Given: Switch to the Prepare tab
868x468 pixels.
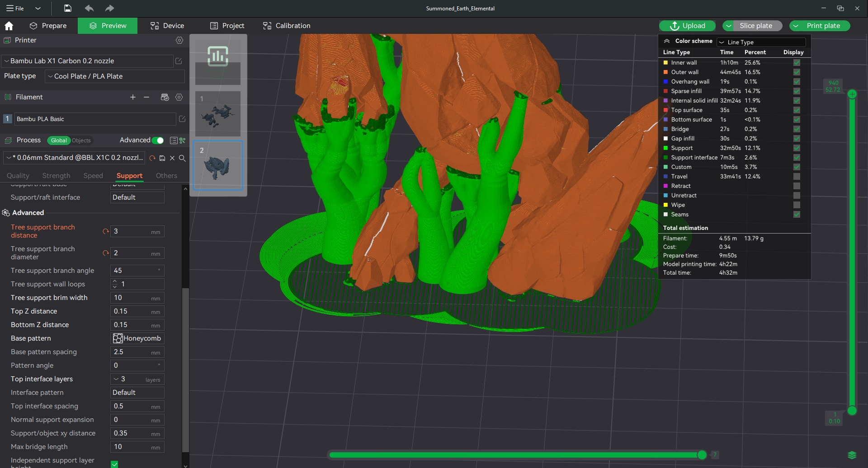Looking at the screenshot, I should pyautogui.click(x=48, y=26).
